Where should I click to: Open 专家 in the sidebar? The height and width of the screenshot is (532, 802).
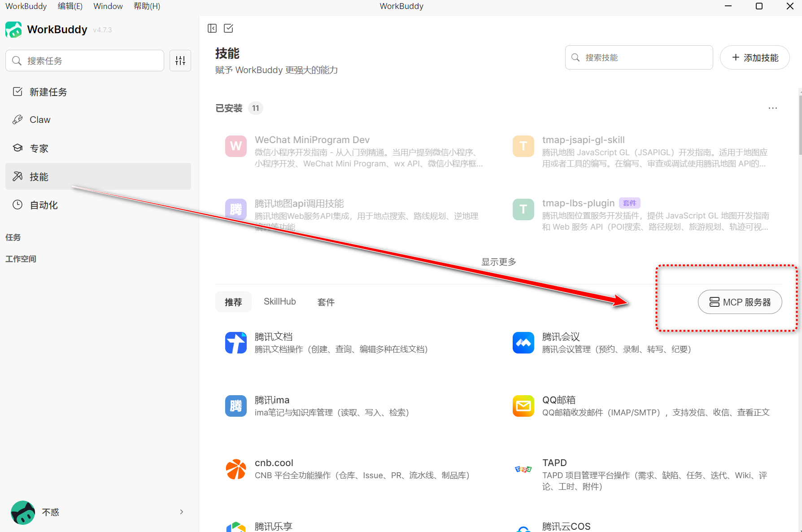[98, 148]
